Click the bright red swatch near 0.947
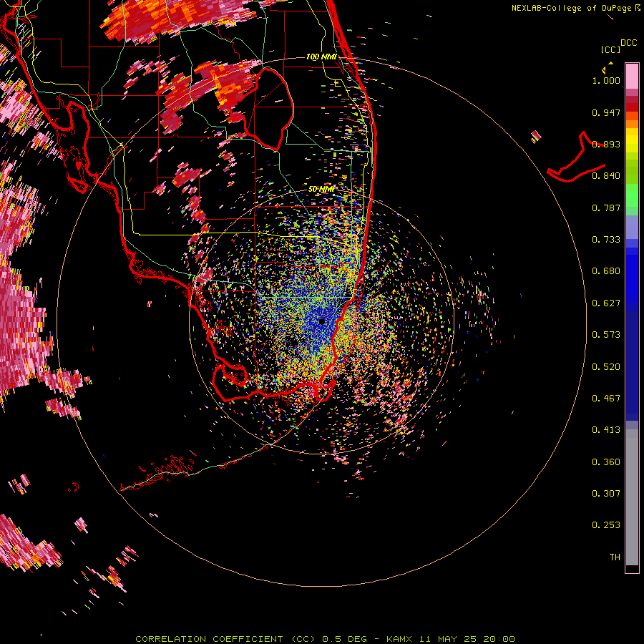The image size is (644, 644). click(632, 107)
